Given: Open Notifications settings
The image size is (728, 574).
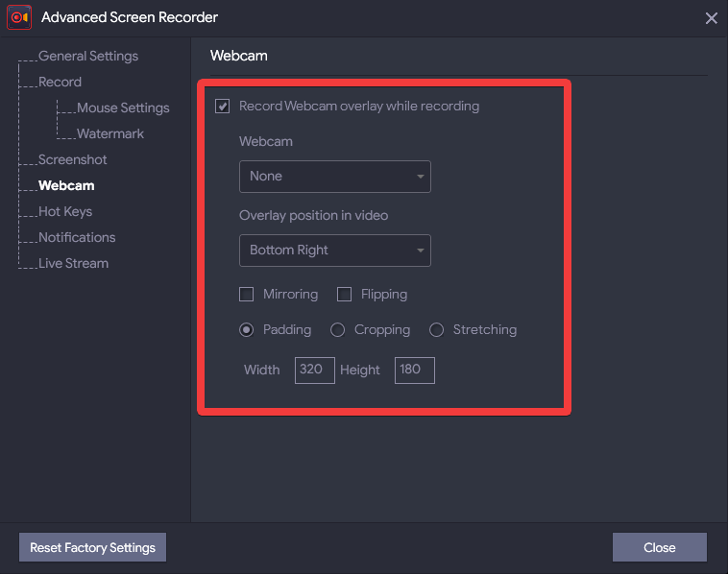Looking at the screenshot, I should coord(77,237).
